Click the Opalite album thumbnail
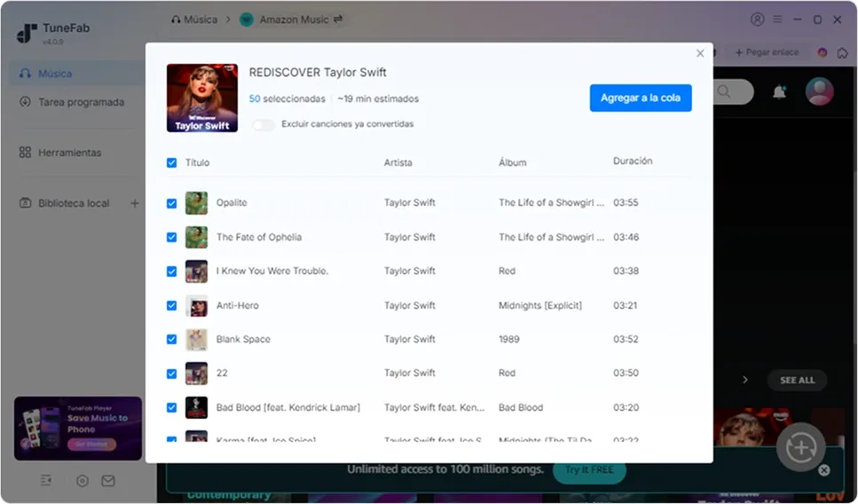Screen dimensions: 858x504 coord(196,203)
